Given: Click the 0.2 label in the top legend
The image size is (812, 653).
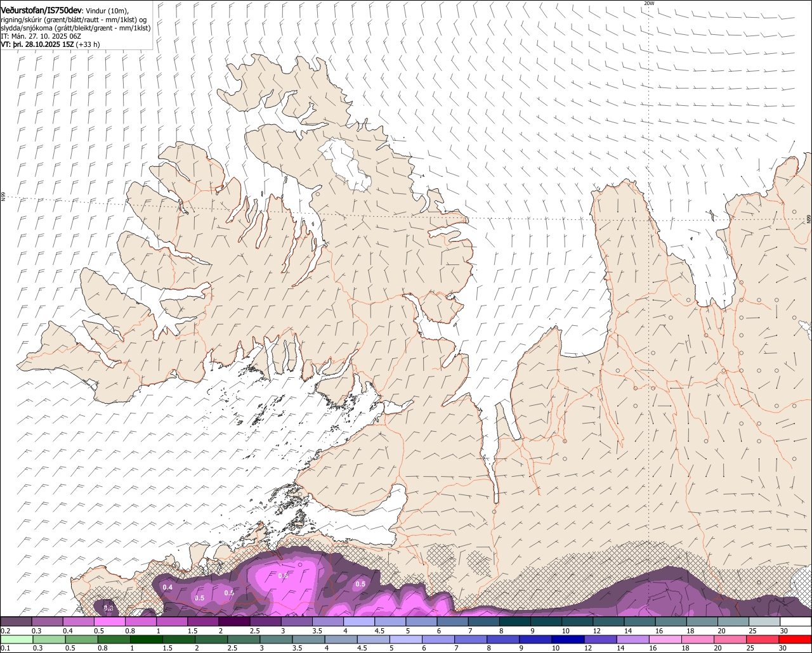Looking at the screenshot, I should pyautogui.click(x=6, y=631).
